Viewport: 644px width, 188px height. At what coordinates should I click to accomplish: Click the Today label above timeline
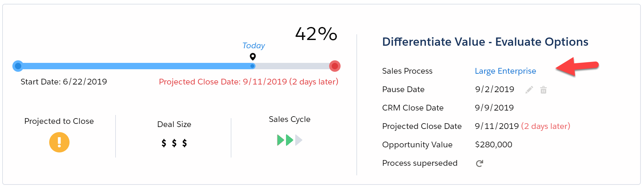(x=254, y=46)
